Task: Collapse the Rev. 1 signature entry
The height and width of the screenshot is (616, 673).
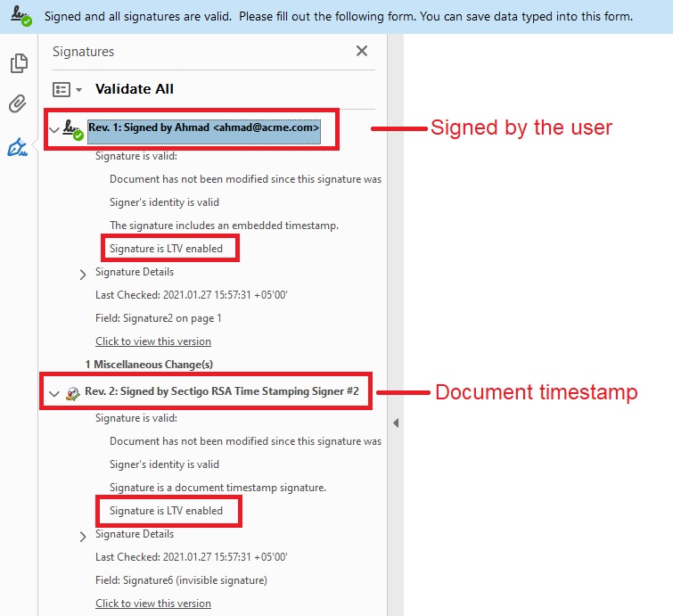Action: (x=54, y=130)
